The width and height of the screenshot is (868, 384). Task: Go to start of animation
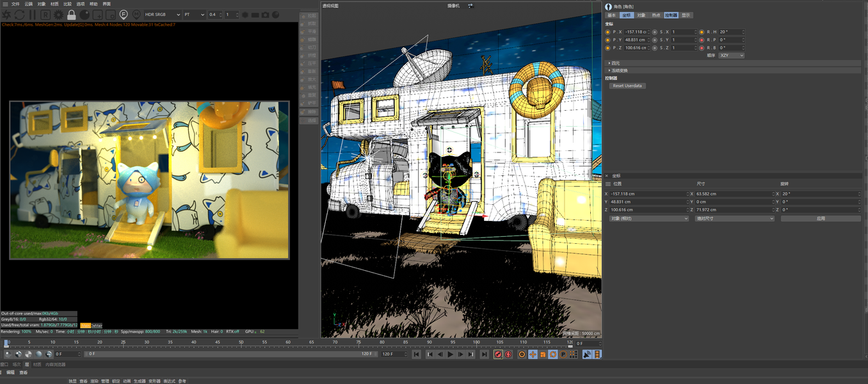pos(417,354)
